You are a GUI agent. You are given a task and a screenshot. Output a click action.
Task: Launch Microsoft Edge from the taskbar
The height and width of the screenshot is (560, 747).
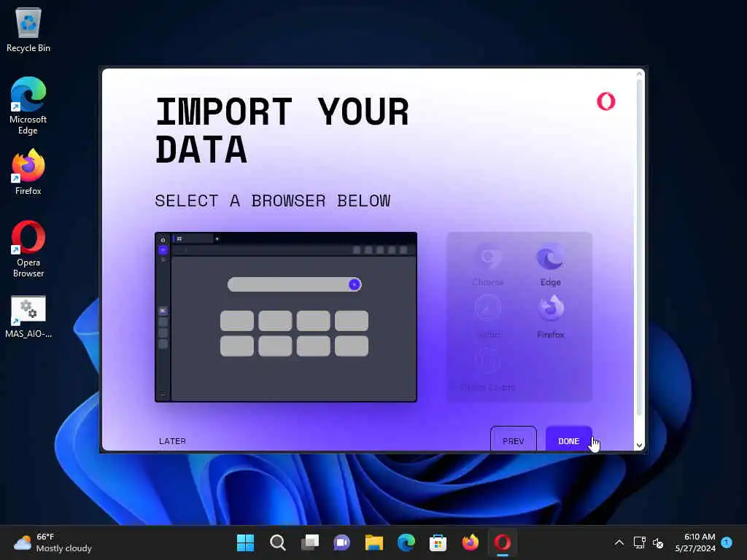[x=406, y=542]
